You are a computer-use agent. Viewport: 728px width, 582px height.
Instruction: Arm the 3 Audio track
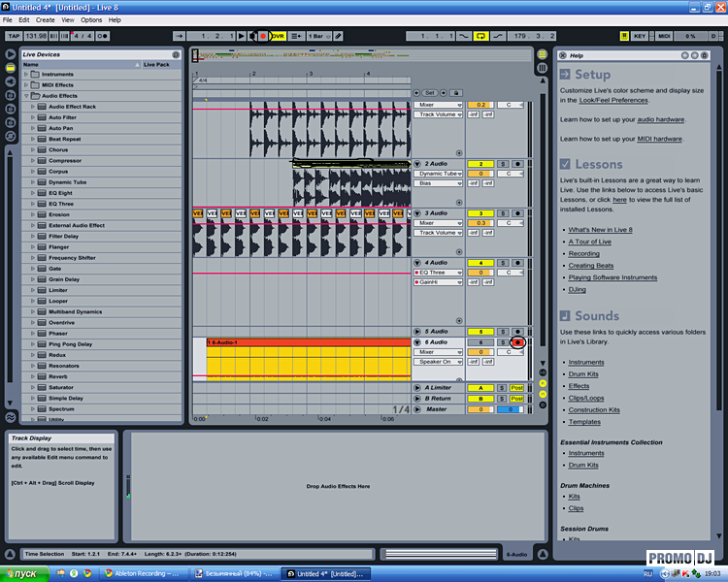coord(517,213)
